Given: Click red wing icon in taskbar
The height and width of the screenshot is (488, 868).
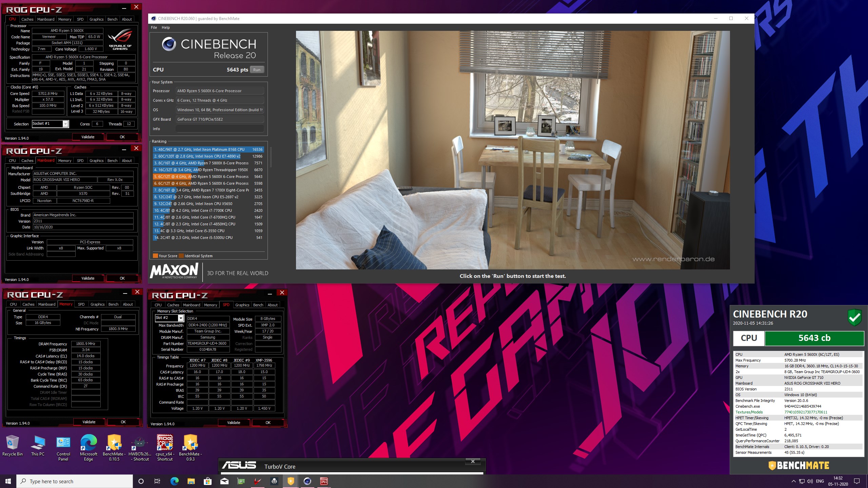Looking at the screenshot, I should [258, 481].
